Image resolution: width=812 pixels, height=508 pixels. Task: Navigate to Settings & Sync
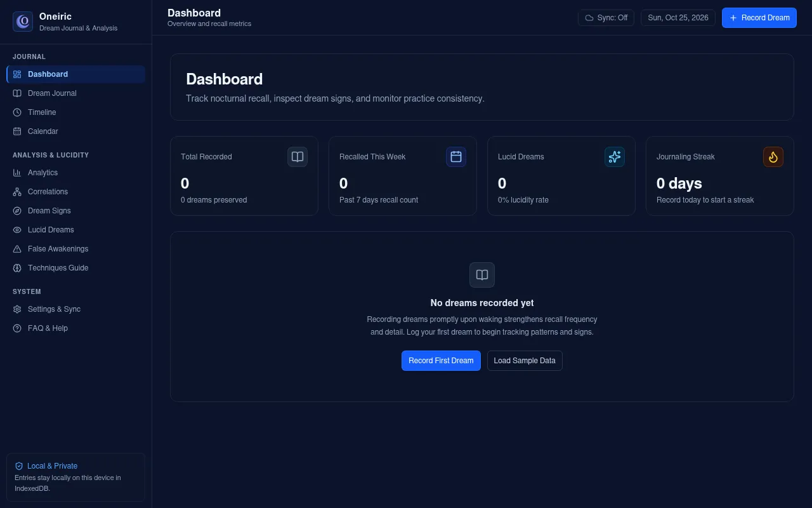pyautogui.click(x=75, y=309)
